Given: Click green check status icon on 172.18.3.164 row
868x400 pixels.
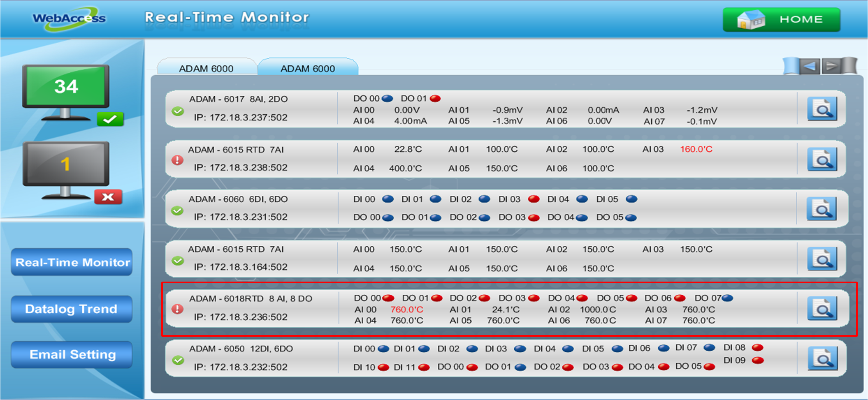Looking at the screenshot, I should [178, 261].
